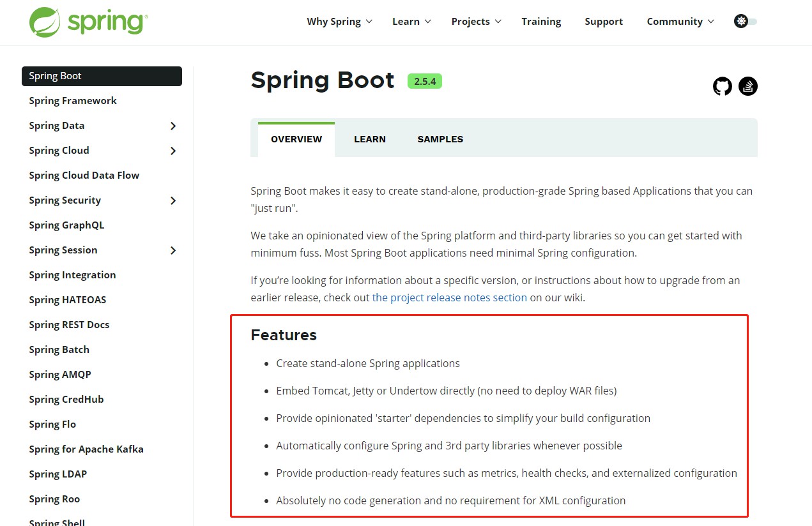The height and width of the screenshot is (526, 812).
Task: Open the Spring Boot GitHub repository icon
Action: [x=723, y=86]
